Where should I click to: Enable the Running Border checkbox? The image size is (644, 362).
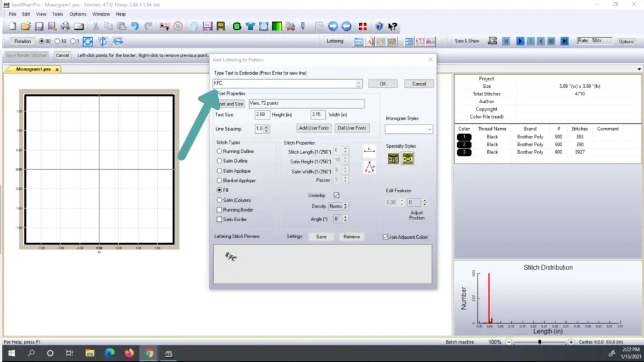[x=219, y=210]
